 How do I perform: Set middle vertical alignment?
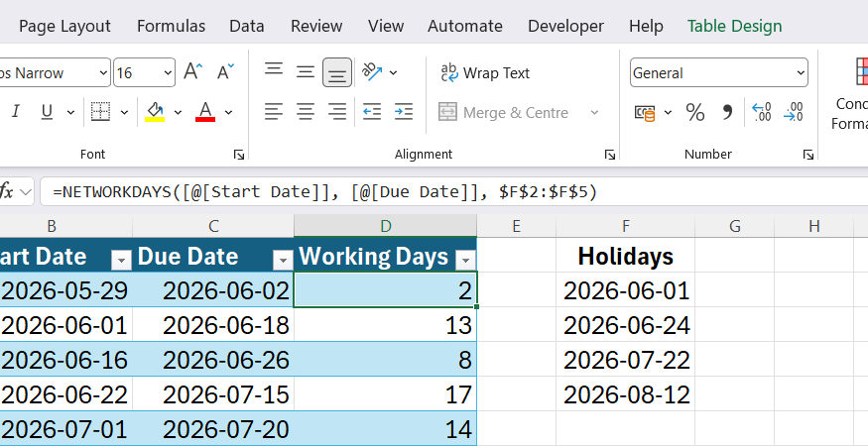click(306, 72)
